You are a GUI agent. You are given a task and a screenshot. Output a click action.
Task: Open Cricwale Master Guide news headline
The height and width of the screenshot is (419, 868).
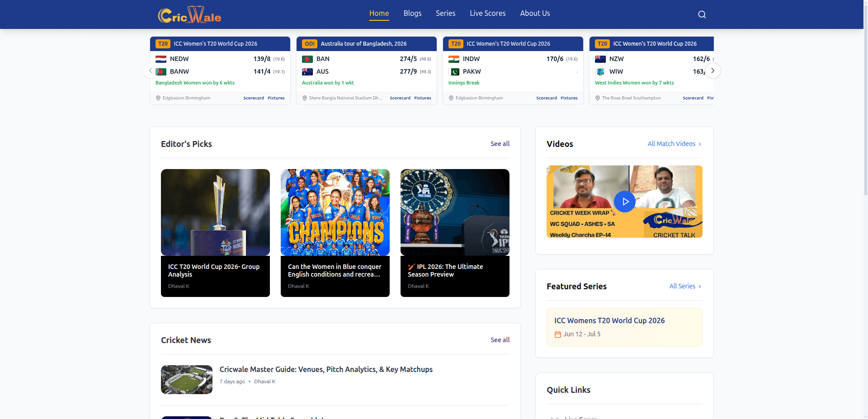pos(326,369)
